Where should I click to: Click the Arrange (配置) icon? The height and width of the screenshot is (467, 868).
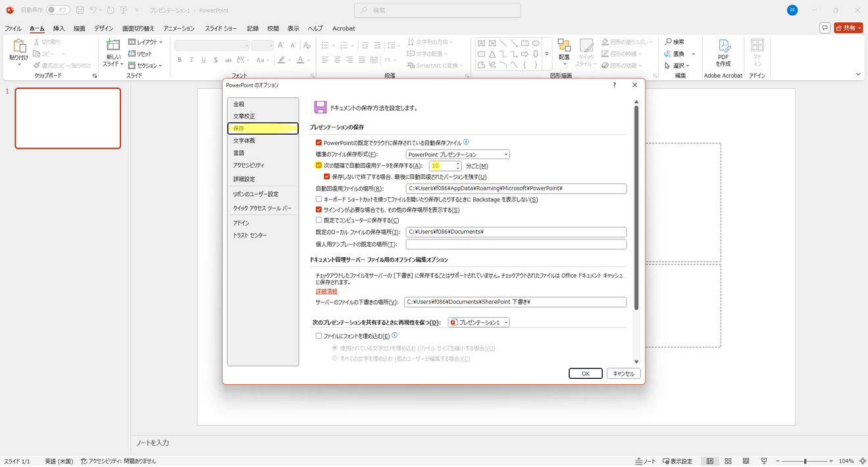[x=564, y=45]
